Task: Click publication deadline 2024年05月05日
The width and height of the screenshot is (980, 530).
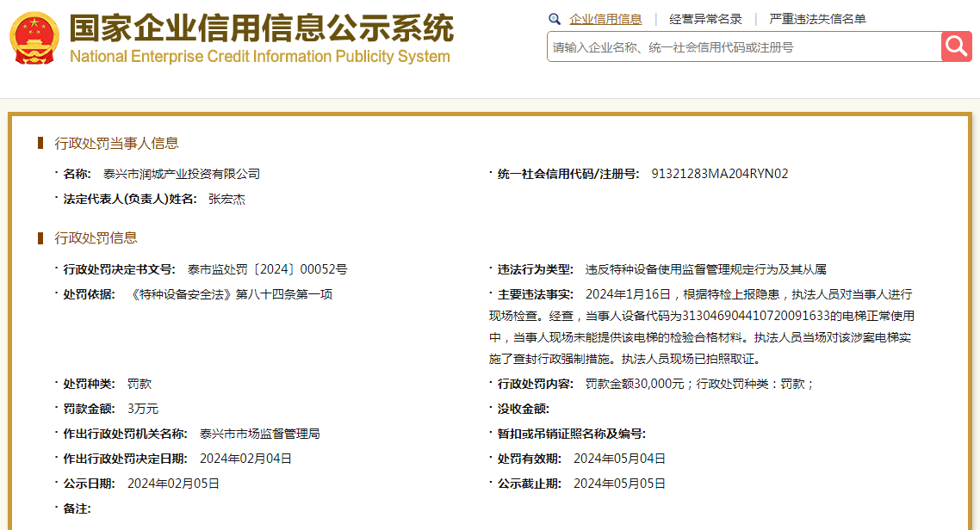Action: click(x=619, y=484)
